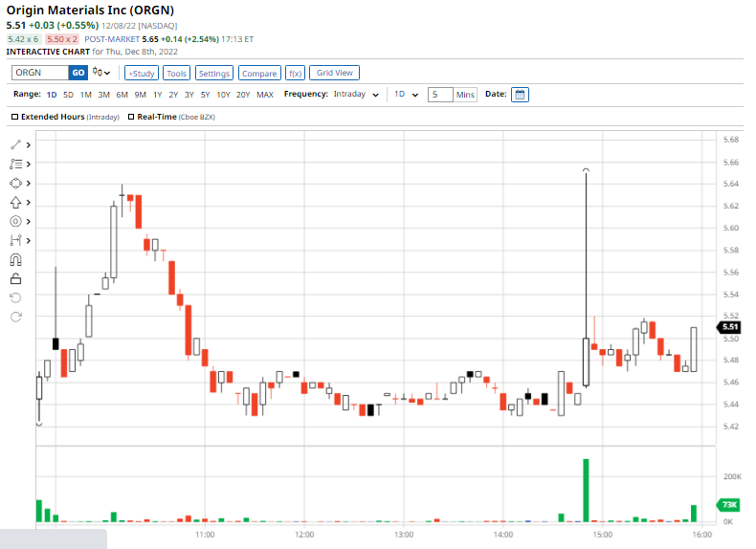Select the 1D range
Screen dimensions: 756x549
[52, 95]
